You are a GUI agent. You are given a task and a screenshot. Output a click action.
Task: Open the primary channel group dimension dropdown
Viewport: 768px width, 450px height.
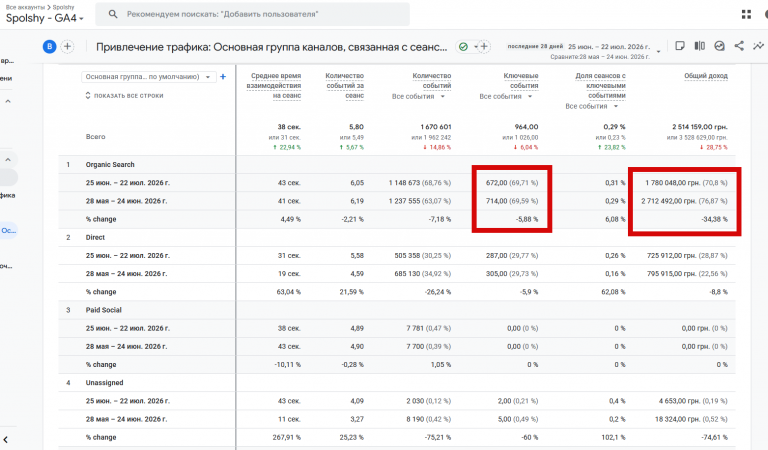point(148,77)
